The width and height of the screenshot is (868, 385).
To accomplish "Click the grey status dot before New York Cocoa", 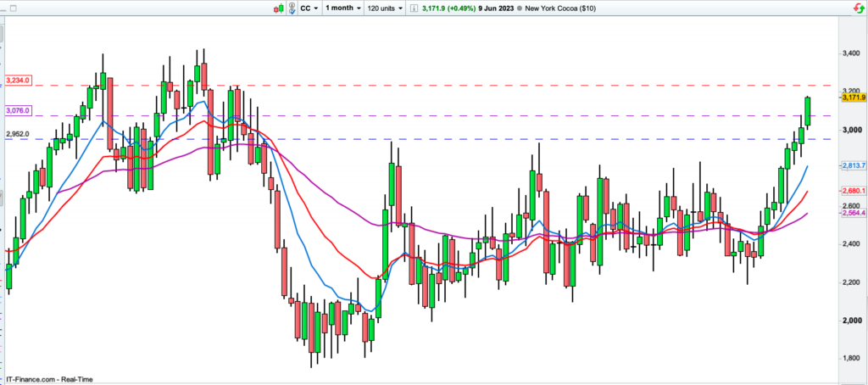I will coord(520,8).
